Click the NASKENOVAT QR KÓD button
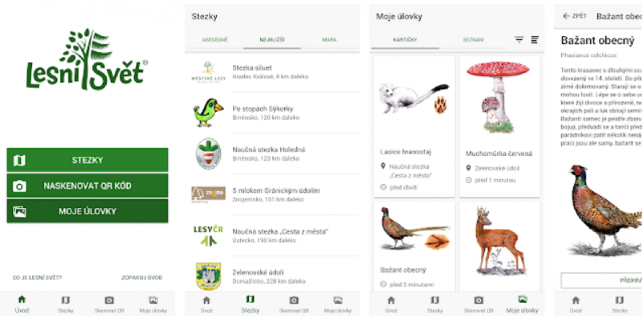This screenshot has width=644, height=323. click(x=87, y=186)
